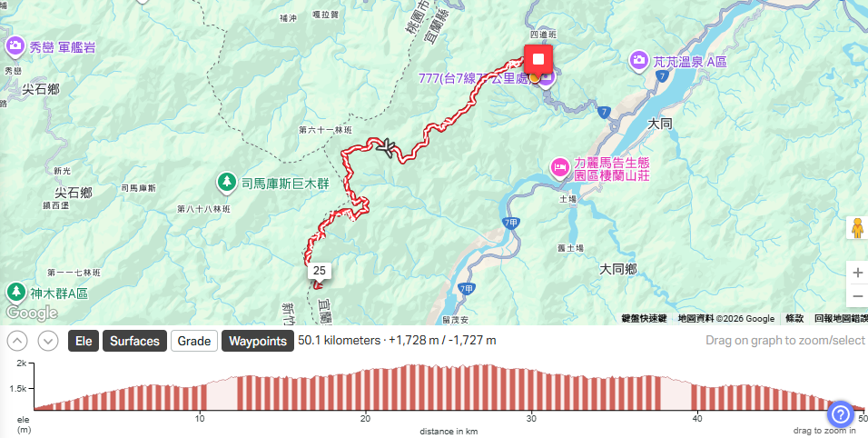Toggle the Surfaces overlay button
Image resolution: width=868 pixels, height=438 pixels.
point(134,341)
